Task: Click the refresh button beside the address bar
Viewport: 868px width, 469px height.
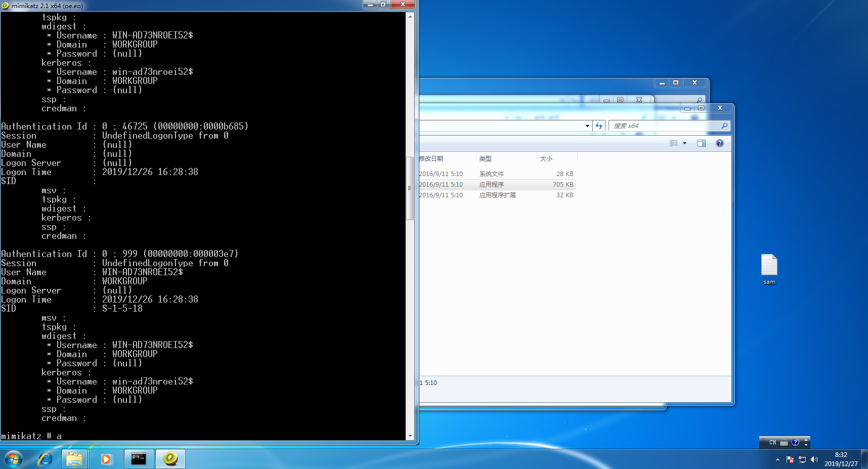Action: pos(599,125)
